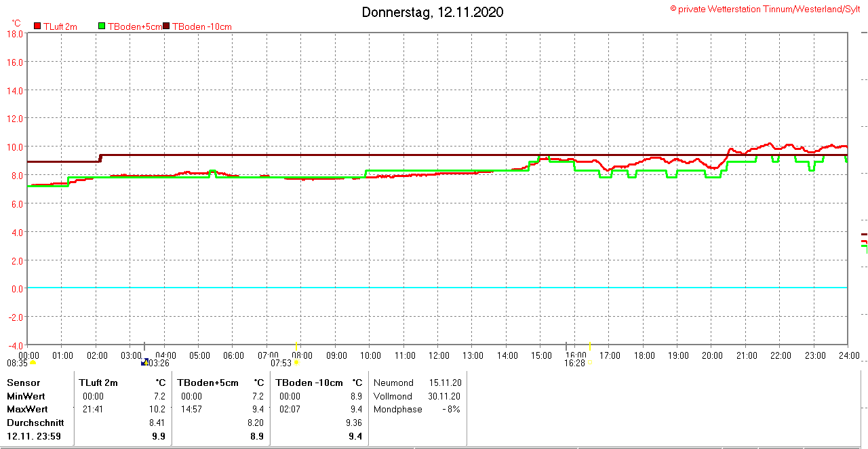Click the moon icon at 03:26
The image size is (868, 449).
144,363
